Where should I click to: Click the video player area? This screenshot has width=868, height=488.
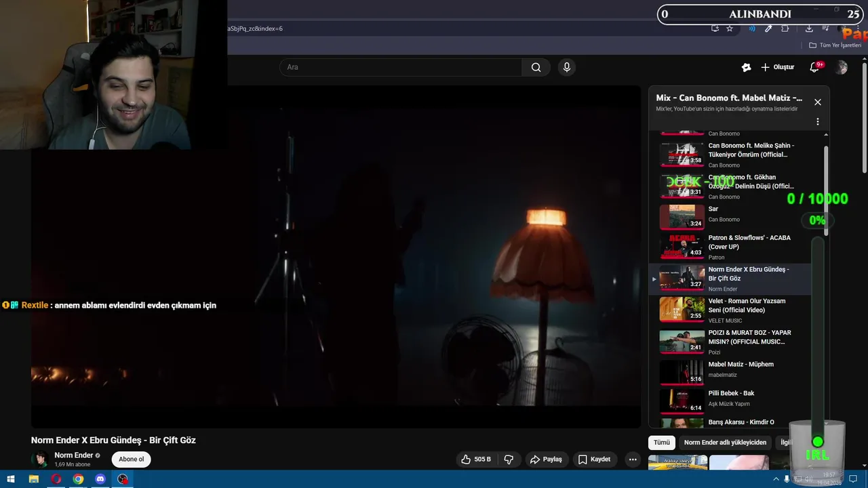coord(336,256)
